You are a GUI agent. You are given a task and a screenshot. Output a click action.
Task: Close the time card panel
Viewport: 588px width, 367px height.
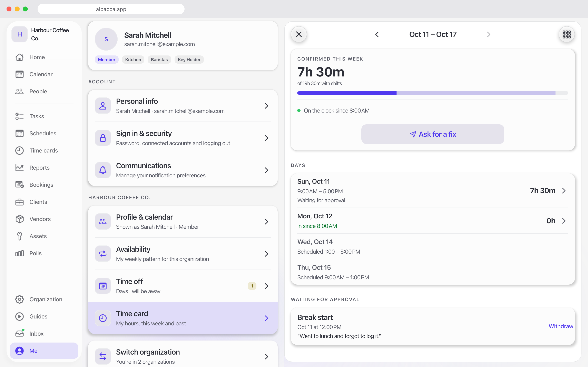pyautogui.click(x=299, y=34)
